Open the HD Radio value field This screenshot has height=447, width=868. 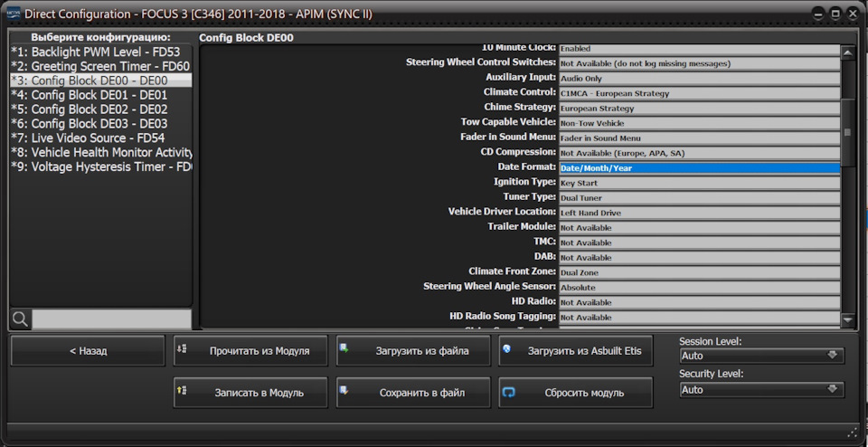pyautogui.click(x=699, y=302)
